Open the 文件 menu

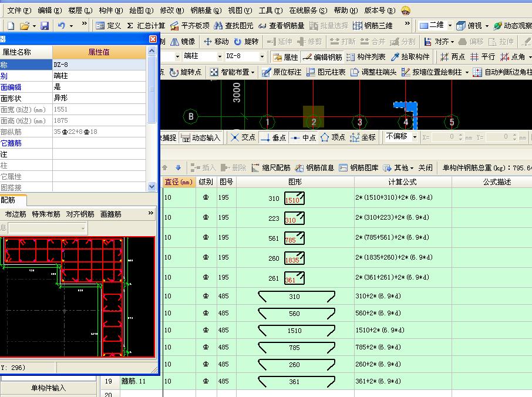[19, 11]
